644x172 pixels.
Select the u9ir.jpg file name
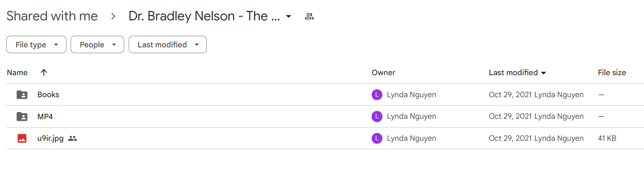click(50, 138)
